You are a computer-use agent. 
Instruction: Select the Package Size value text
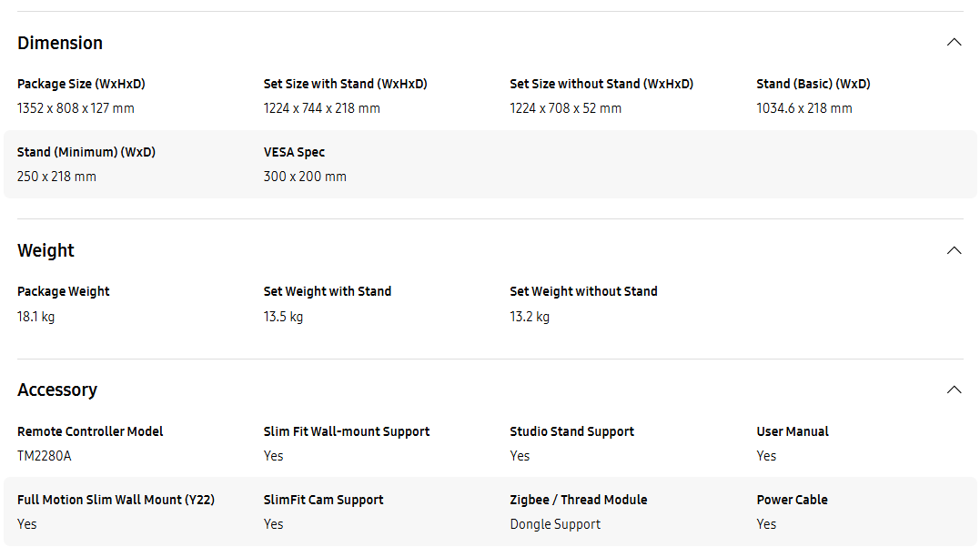click(x=76, y=108)
